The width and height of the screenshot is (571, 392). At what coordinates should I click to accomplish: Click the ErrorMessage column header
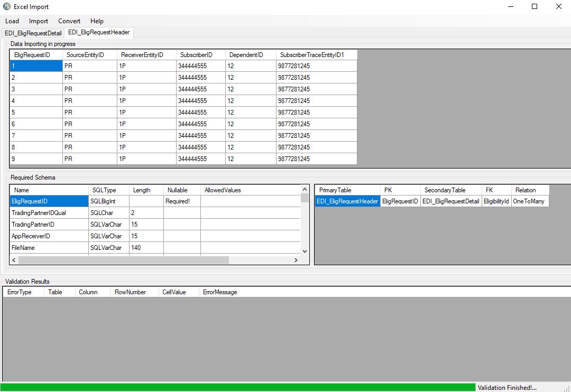coord(220,292)
